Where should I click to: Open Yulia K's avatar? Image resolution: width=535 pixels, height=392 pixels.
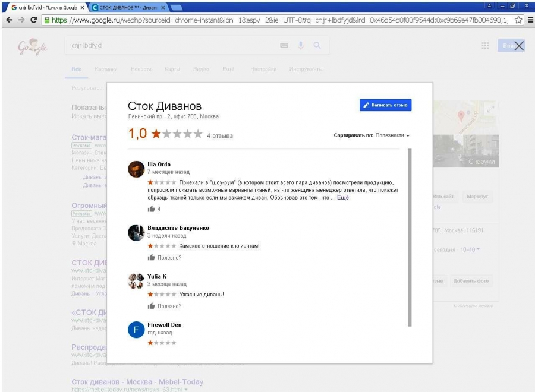coord(136,281)
